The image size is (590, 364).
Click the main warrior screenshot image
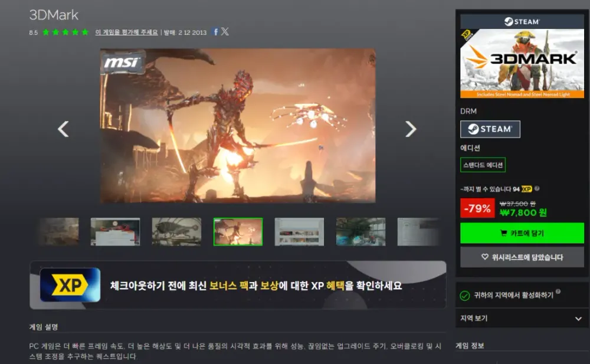(238, 125)
